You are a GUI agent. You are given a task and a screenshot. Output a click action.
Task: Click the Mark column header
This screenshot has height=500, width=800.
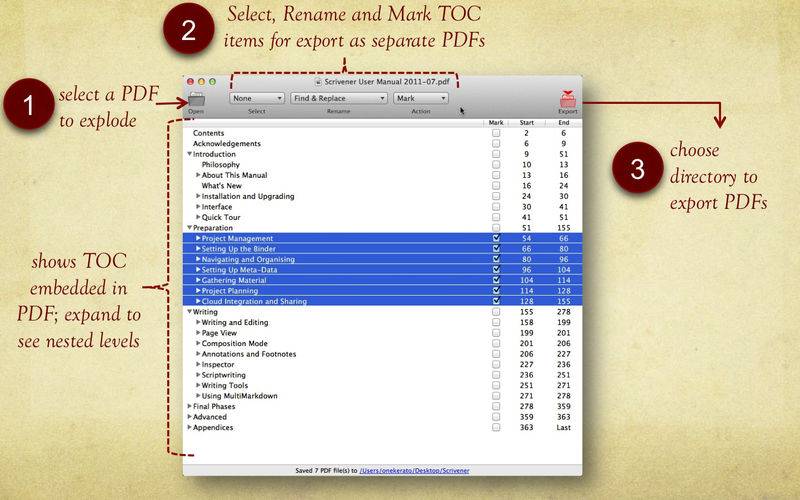click(496, 122)
